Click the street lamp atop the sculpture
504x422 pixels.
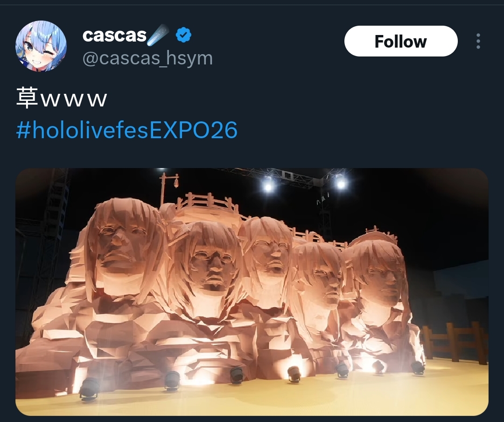170,188
